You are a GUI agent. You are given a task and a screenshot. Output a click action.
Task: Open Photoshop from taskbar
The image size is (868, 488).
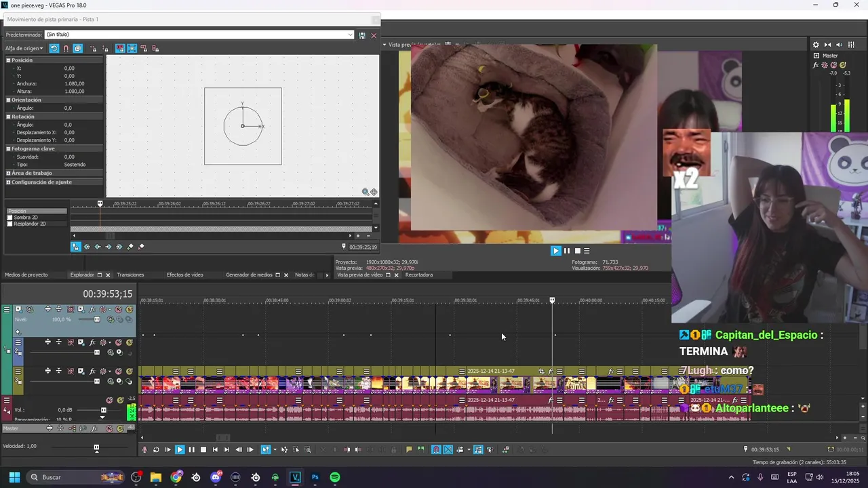[315, 477]
